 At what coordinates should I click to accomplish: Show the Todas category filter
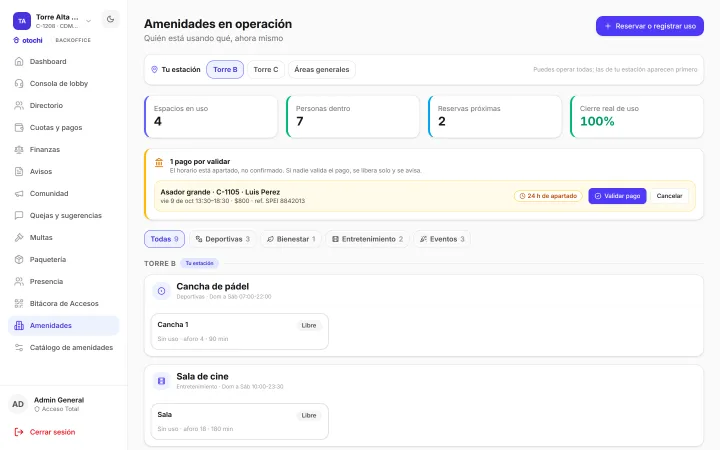point(164,239)
